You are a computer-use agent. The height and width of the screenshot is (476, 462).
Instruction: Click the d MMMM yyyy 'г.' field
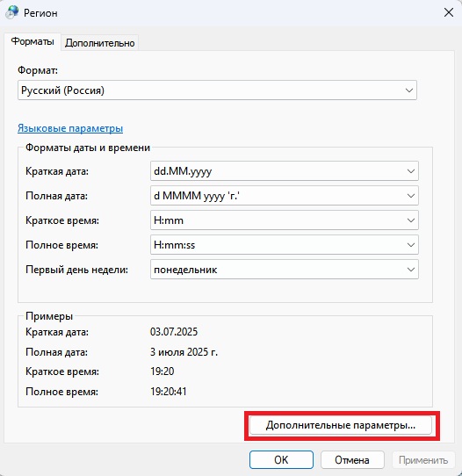[x=285, y=196]
